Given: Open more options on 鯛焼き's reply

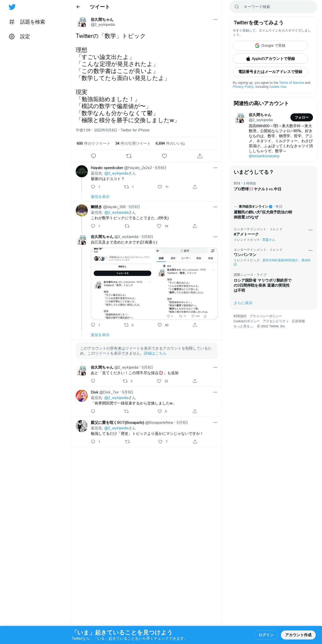Looking at the screenshot, I should [215, 207].
